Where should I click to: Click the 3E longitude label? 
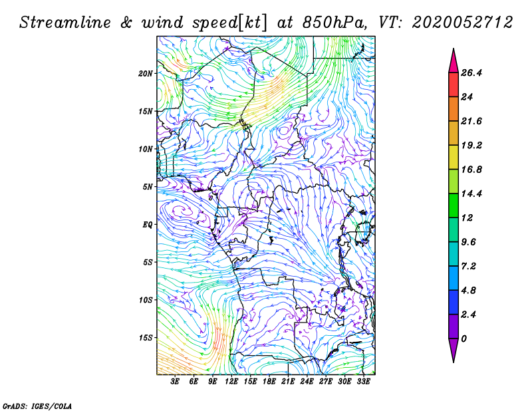click(x=175, y=382)
